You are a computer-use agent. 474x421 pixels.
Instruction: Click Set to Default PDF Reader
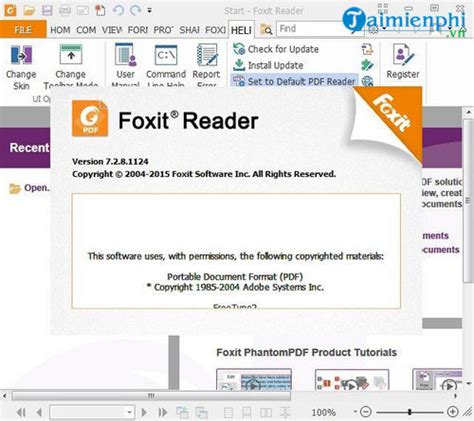tap(294, 81)
